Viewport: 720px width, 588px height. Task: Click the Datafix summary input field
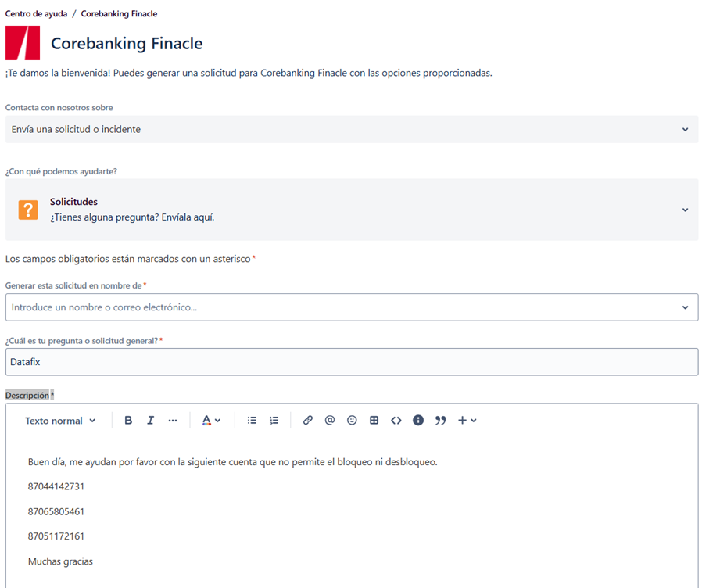(x=352, y=362)
